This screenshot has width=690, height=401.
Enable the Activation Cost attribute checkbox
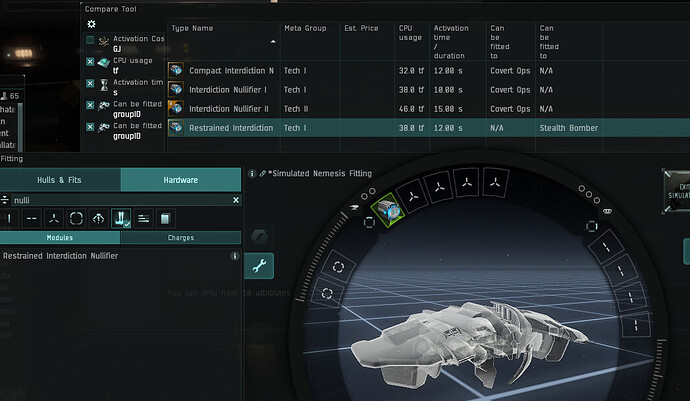pos(90,40)
